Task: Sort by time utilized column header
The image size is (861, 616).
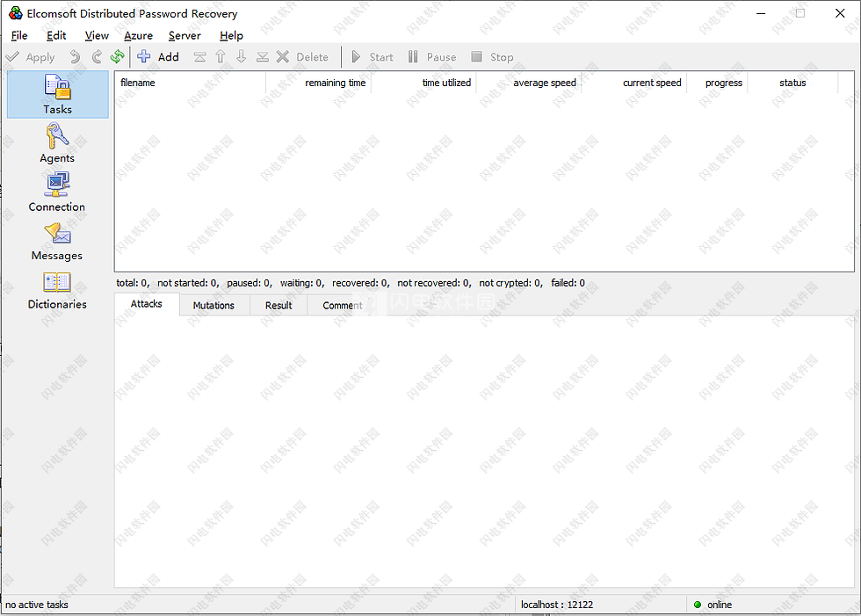Action: 423,83
